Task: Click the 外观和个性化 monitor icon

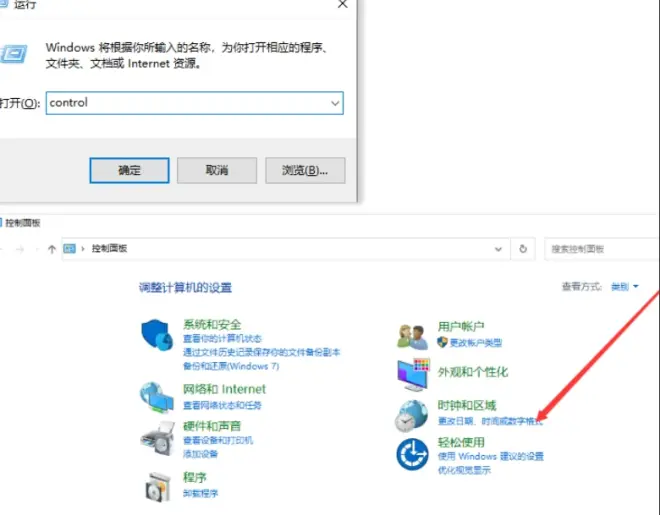Action: pyautogui.click(x=413, y=374)
